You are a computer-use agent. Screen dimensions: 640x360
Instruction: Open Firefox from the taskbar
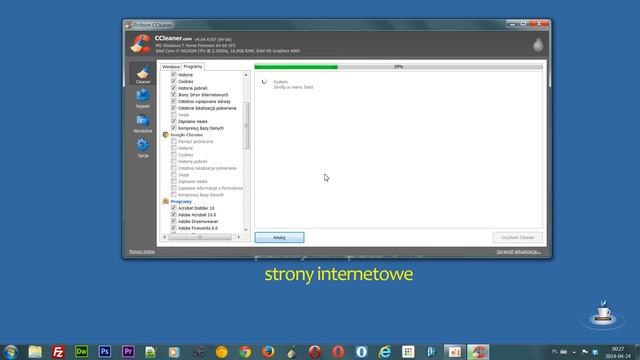[268, 352]
